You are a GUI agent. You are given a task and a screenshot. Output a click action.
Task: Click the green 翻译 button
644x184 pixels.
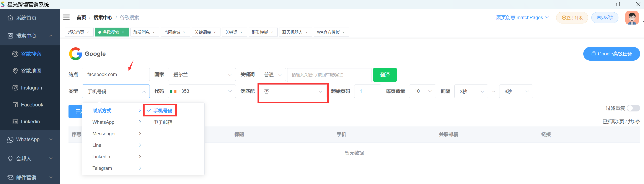tap(385, 75)
